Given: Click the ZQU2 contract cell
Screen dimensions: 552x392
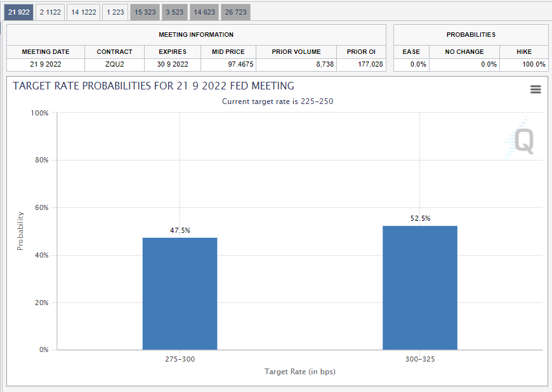Looking at the screenshot, I should pos(114,65).
